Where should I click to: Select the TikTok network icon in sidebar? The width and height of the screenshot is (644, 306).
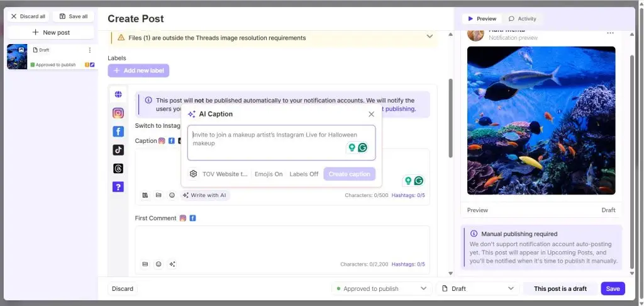(x=118, y=150)
